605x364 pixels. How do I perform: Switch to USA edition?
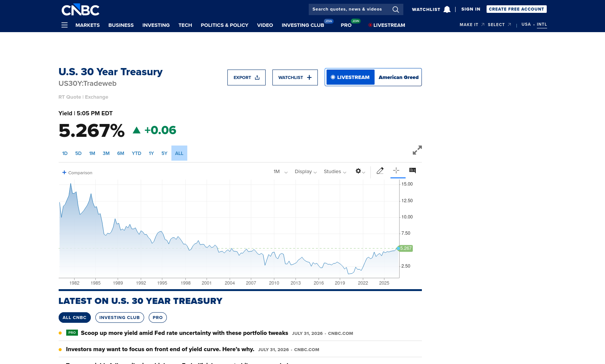point(526,24)
